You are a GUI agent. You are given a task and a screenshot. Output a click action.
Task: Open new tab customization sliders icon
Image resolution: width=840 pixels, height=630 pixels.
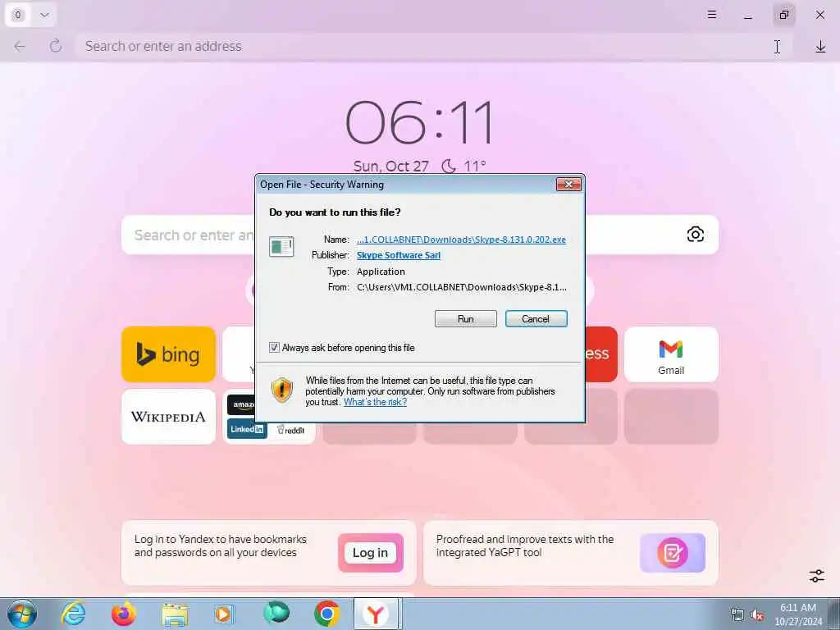click(x=817, y=576)
